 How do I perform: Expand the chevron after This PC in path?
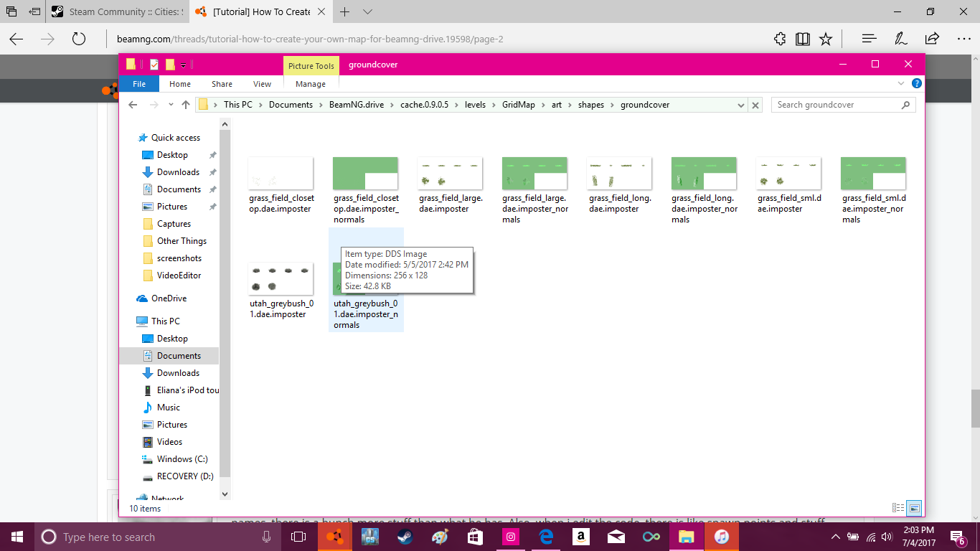260,105
